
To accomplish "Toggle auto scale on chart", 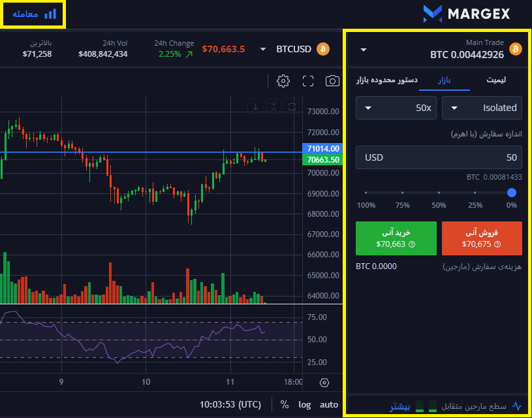I will pyautogui.click(x=329, y=404).
